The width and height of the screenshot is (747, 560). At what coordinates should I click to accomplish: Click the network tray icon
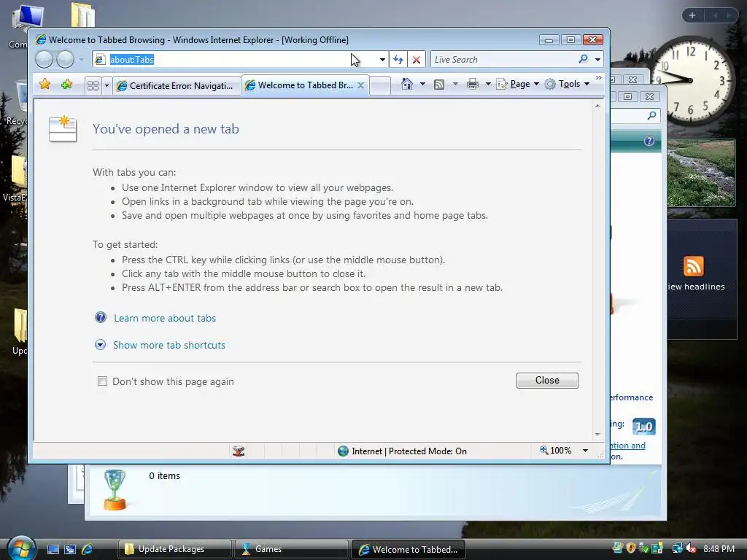(x=677, y=548)
